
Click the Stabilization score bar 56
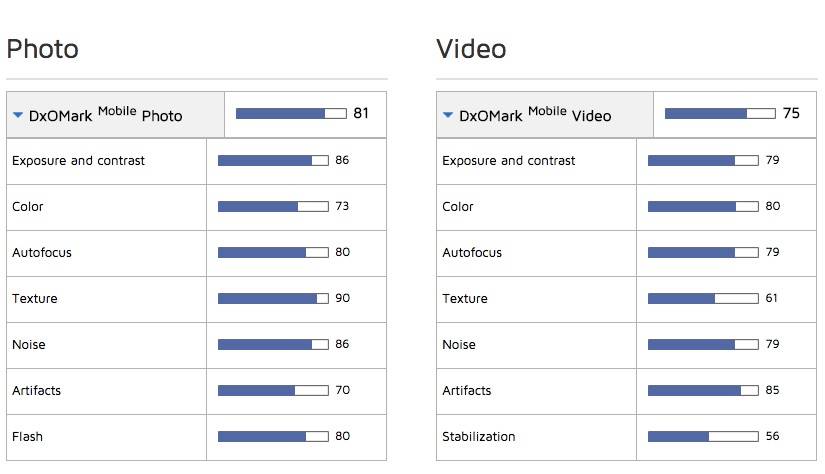point(703,437)
